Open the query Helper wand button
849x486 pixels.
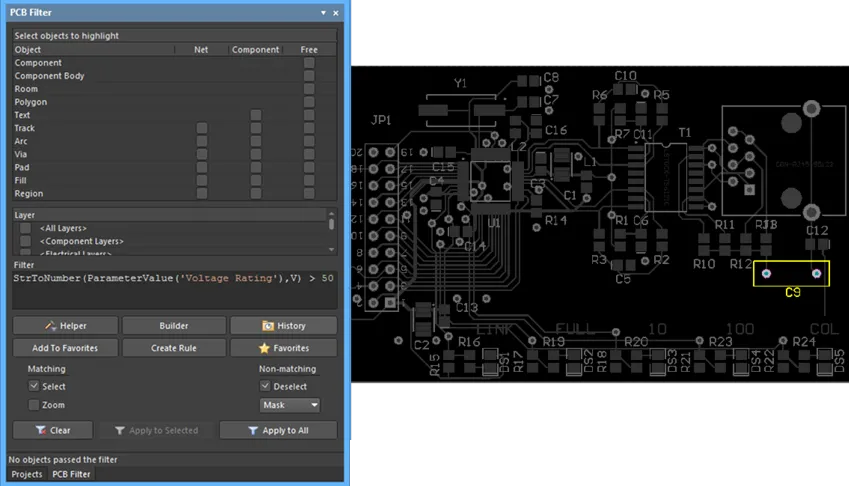(65, 326)
